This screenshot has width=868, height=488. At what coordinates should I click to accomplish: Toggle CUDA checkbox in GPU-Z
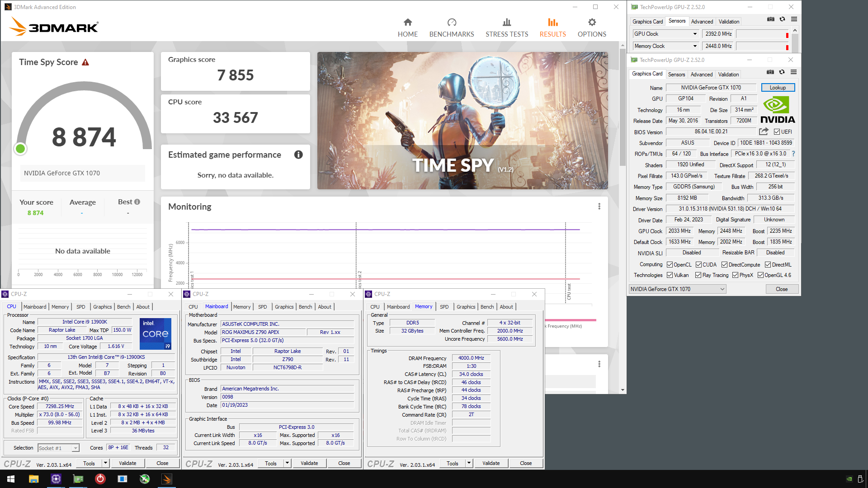pos(698,265)
